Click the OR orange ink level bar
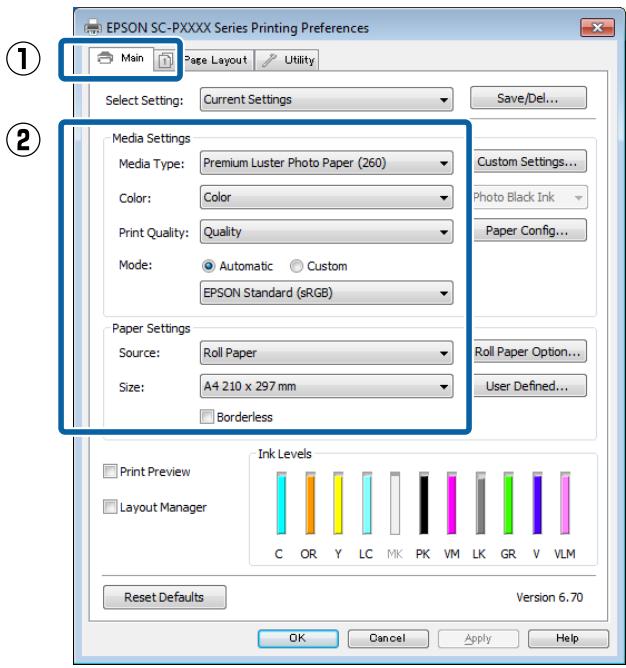 [310, 503]
